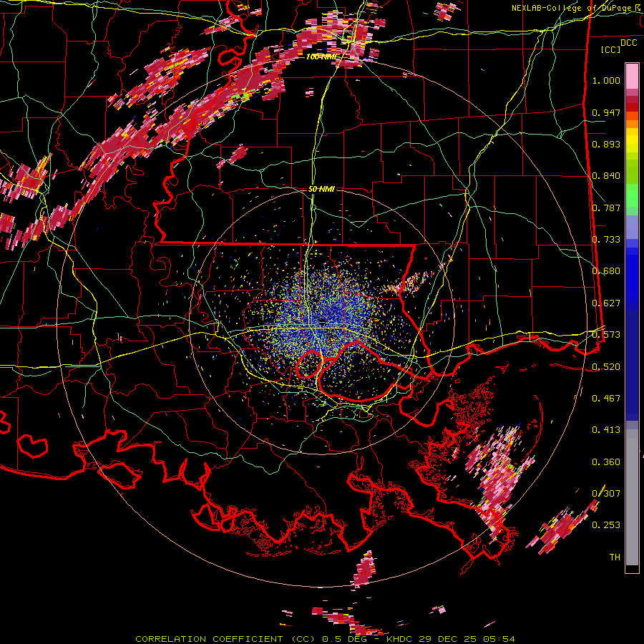Click the 0.680 color scale value
This screenshot has width=644, height=644.
pyautogui.click(x=606, y=271)
